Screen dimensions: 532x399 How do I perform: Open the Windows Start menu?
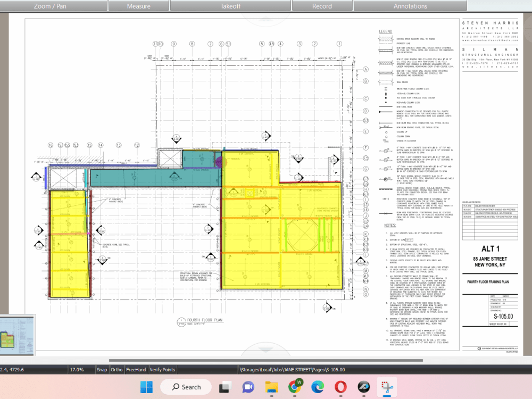[x=147, y=387]
